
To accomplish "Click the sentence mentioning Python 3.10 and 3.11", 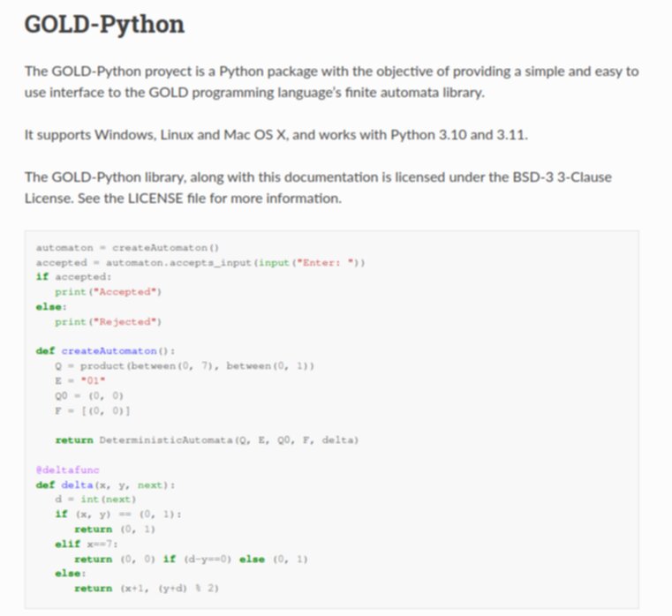I will coord(276,135).
